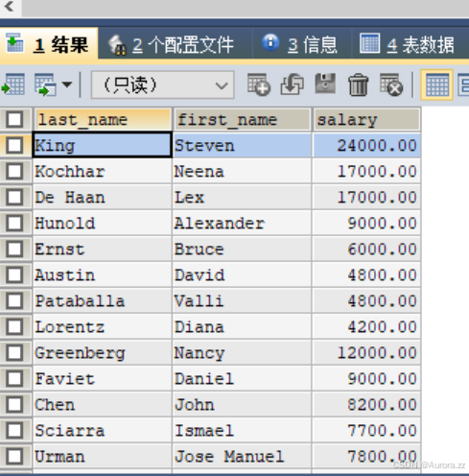The height and width of the screenshot is (476, 469).
Task: Check the Hunold row checkbox
Action: click(14, 224)
